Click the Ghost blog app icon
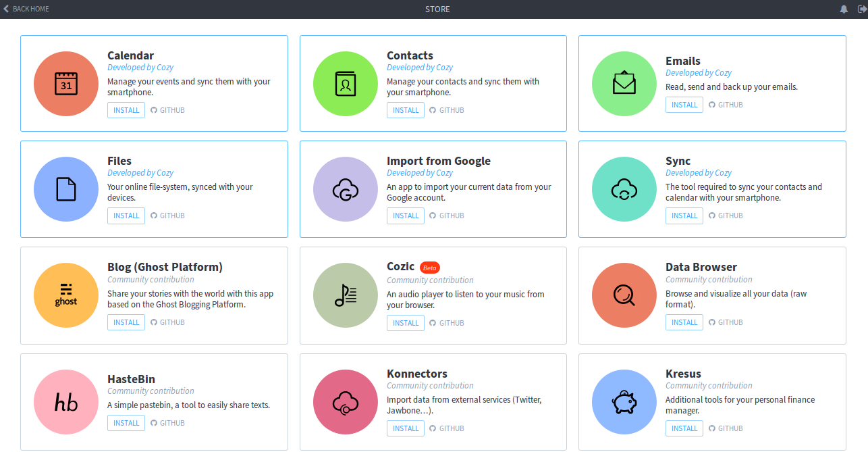The height and width of the screenshot is (452, 868). pyautogui.click(x=66, y=295)
